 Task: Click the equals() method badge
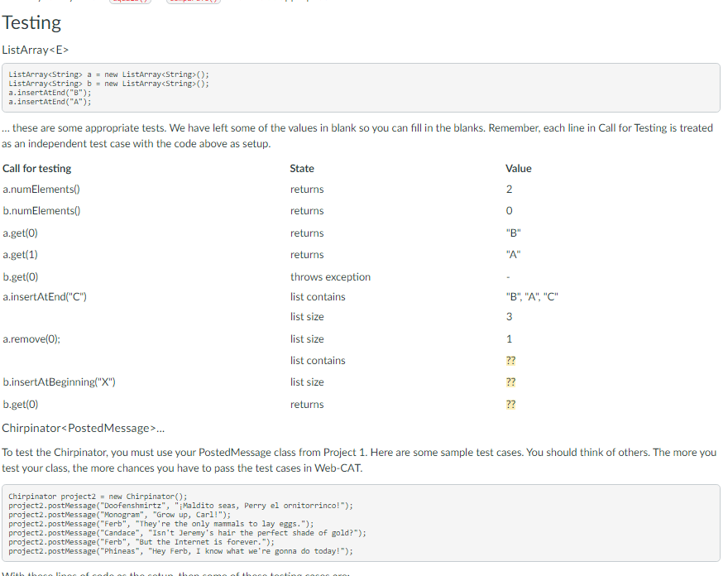(131, 2)
